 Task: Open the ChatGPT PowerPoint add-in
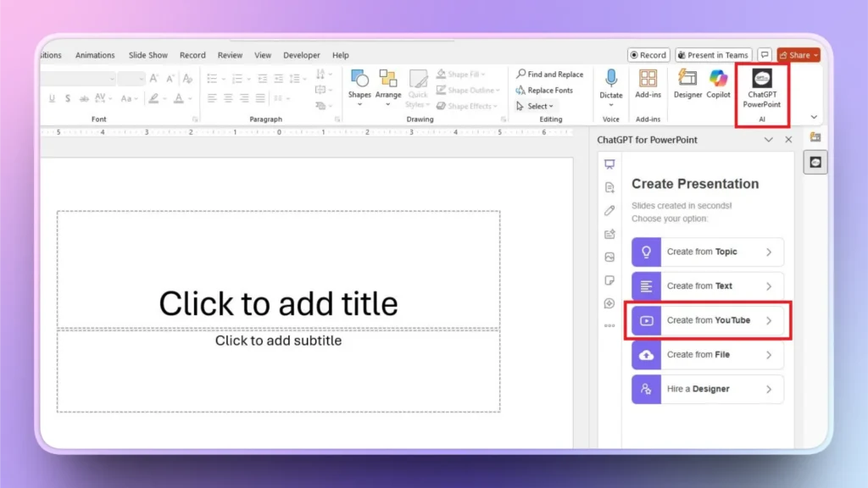tap(761, 89)
